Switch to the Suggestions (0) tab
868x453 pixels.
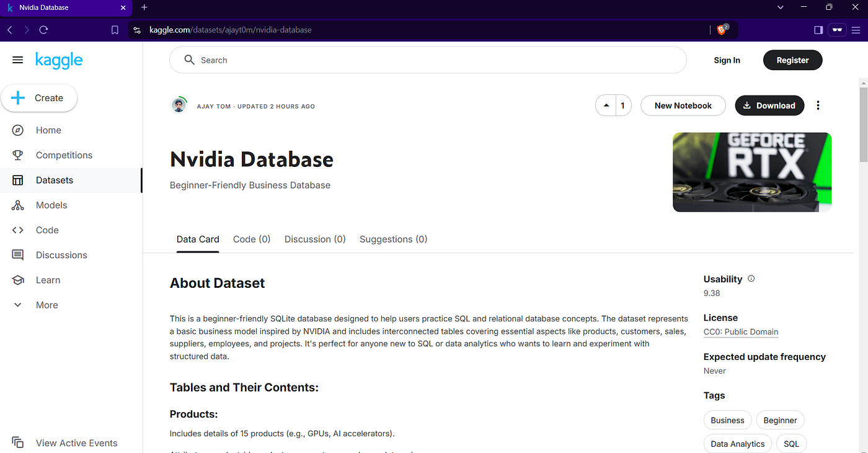(393, 239)
